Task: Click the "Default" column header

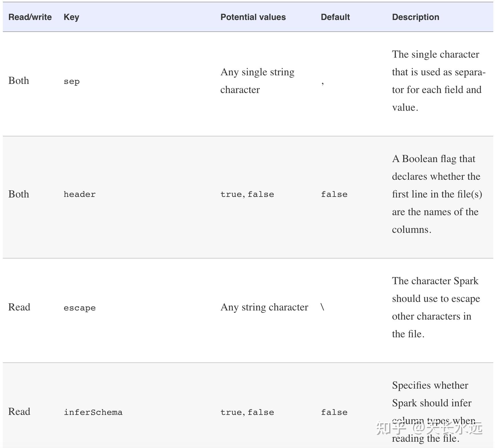Action: [x=335, y=17]
